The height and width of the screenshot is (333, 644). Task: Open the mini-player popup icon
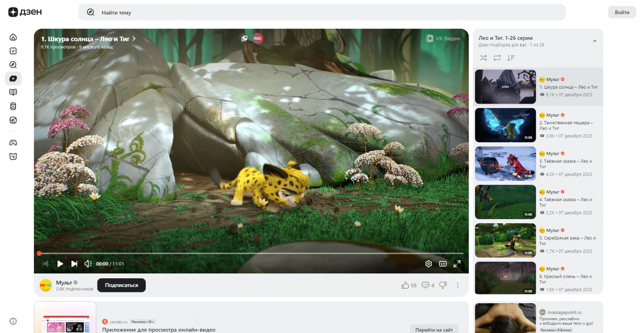[x=244, y=38]
